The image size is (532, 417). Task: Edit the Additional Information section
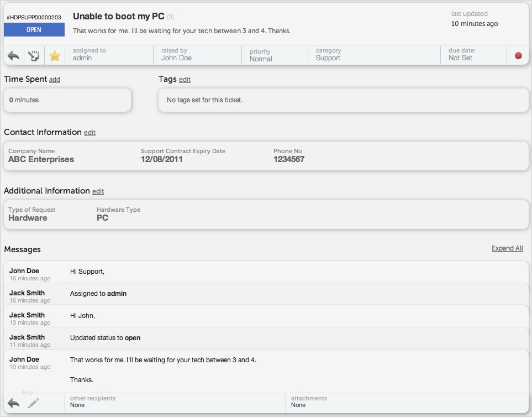[x=98, y=191]
